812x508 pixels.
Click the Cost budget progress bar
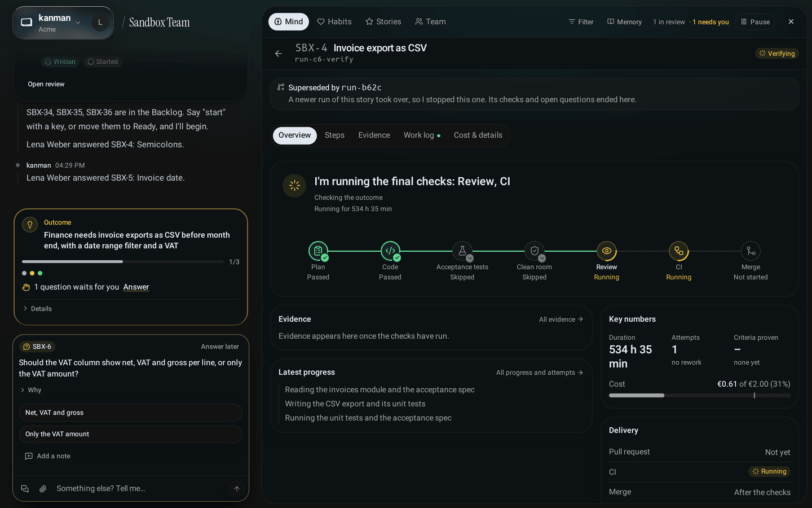click(699, 395)
